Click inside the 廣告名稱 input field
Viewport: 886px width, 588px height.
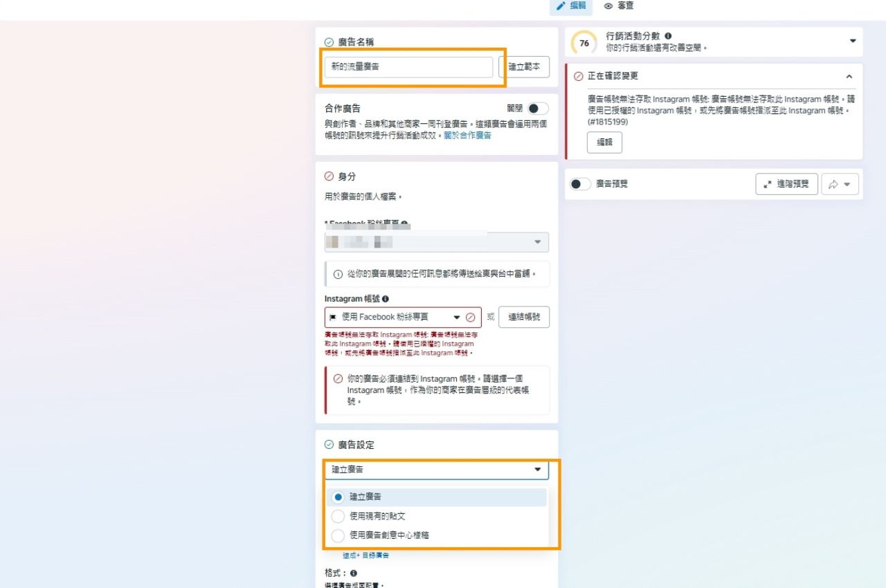408,67
